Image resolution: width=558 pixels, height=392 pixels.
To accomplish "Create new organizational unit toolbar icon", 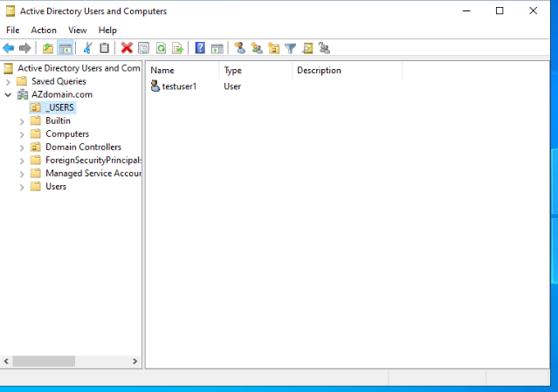I will (273, 48).
